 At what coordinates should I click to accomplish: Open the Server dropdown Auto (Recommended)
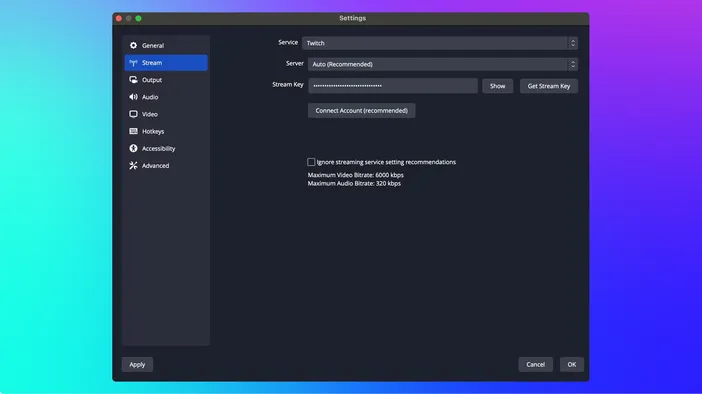442,64
